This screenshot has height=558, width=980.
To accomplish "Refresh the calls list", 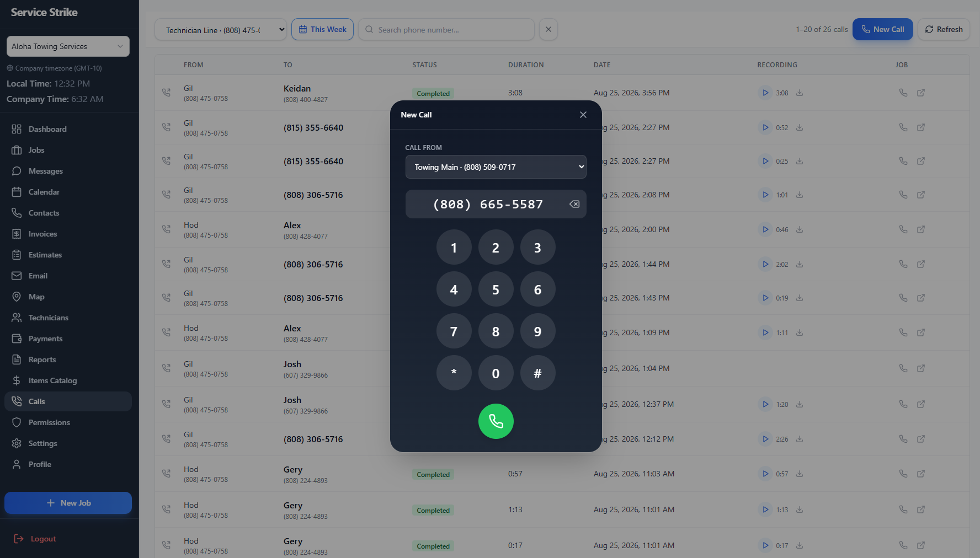I will coord(944,29).
